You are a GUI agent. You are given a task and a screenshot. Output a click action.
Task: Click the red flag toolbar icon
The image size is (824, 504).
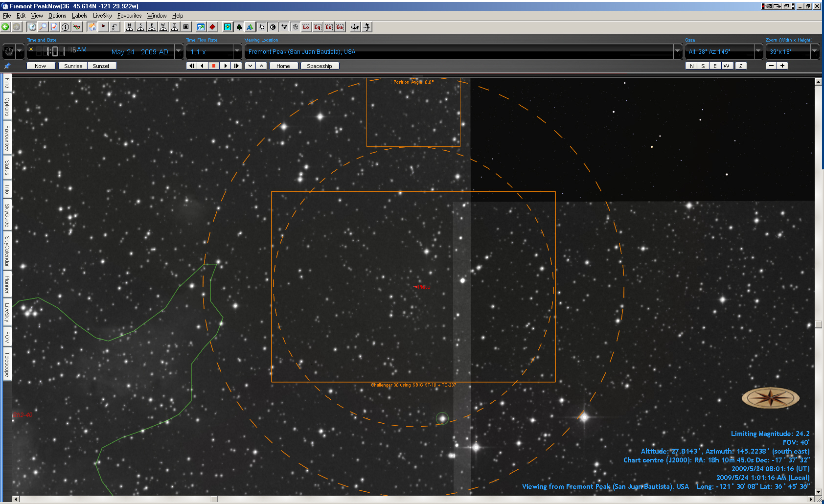pyautogui.click(x=104, y=27)
